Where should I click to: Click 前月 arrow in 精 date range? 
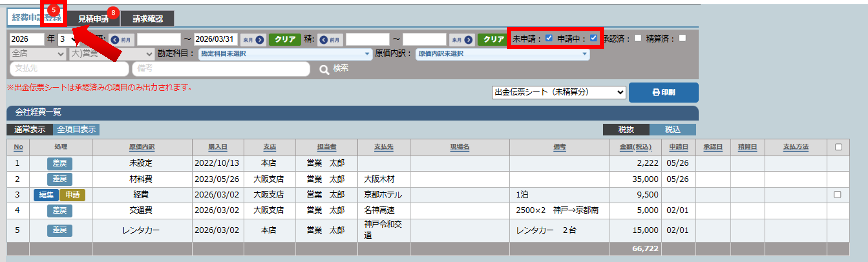point(324,40)
